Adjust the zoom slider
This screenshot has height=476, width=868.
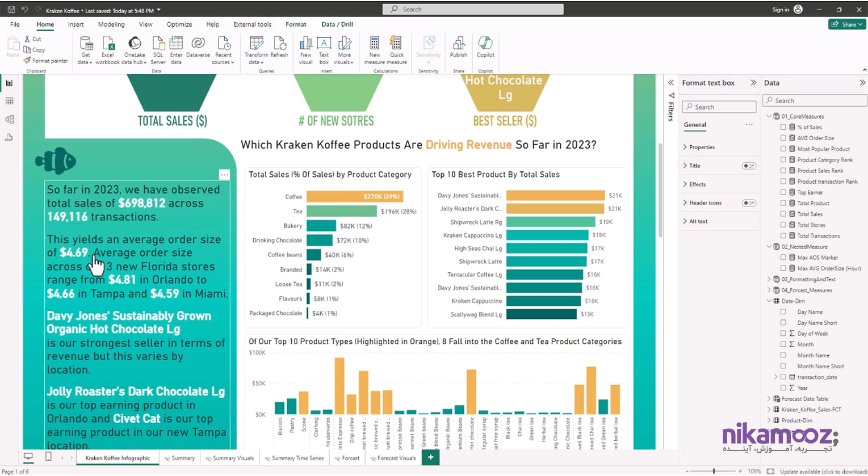714,471
